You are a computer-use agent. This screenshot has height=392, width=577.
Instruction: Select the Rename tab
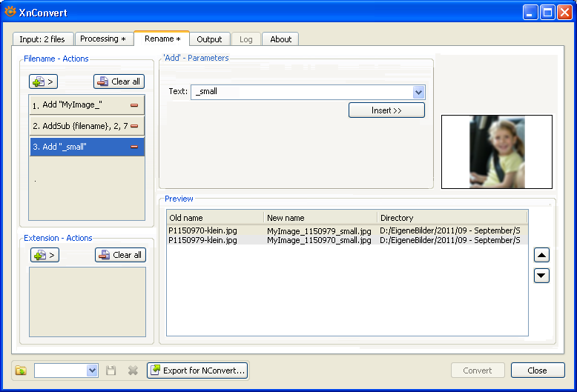(162, 39)
